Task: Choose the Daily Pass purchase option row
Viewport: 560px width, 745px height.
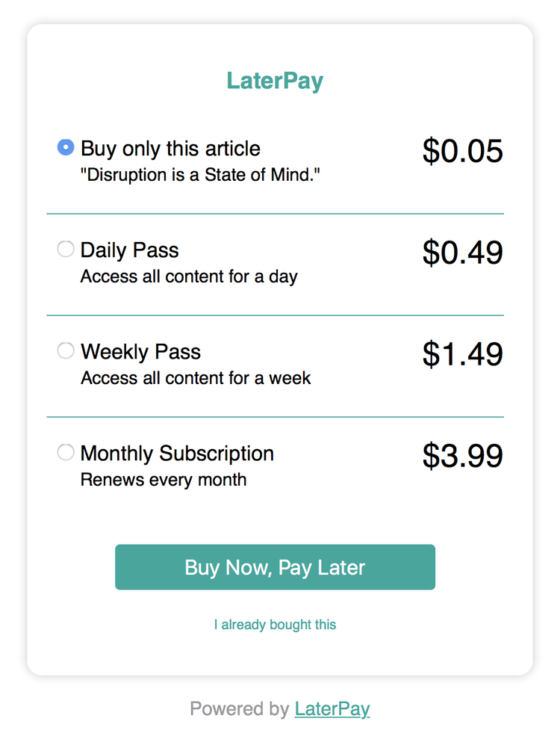Action: (x=129, y=250)
